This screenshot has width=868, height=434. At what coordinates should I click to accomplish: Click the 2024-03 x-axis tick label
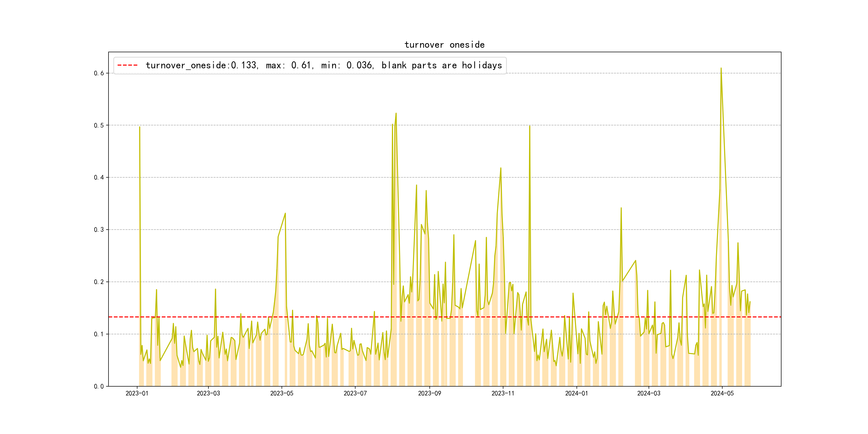coord(649,393)
